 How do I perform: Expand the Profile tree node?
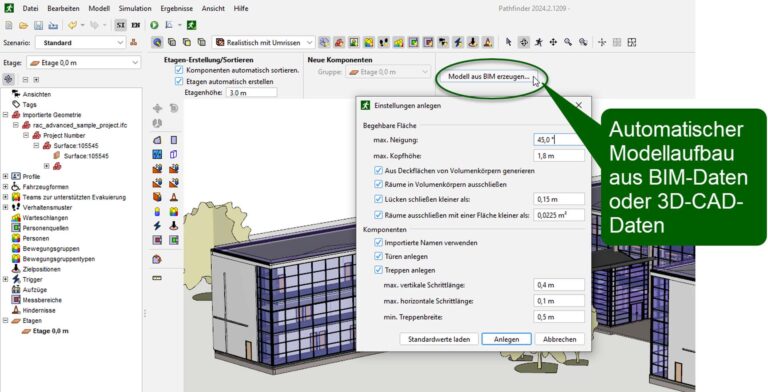coord(5,176)
